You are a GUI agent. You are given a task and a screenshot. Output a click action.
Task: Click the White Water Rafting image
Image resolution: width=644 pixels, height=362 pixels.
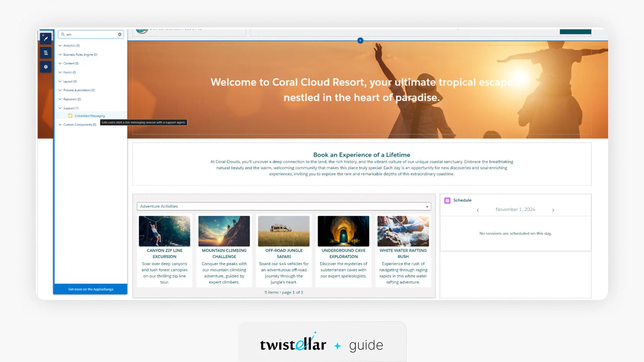(403, 231)
